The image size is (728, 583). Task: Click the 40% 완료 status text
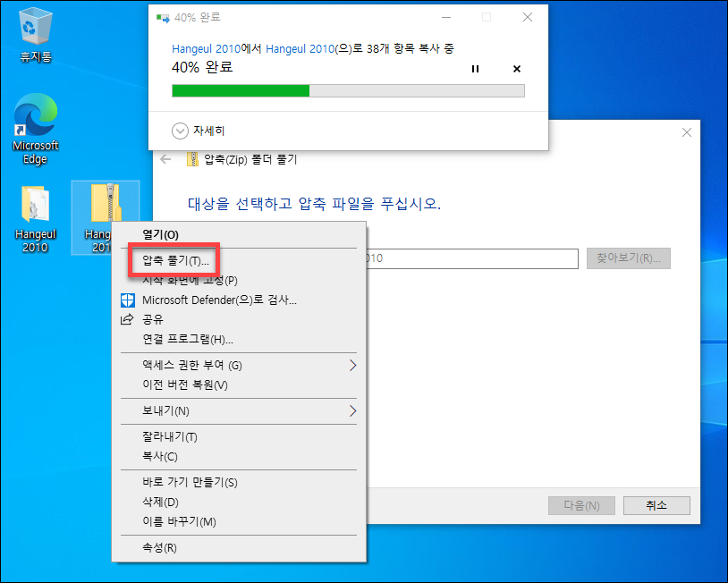[202, 67]
